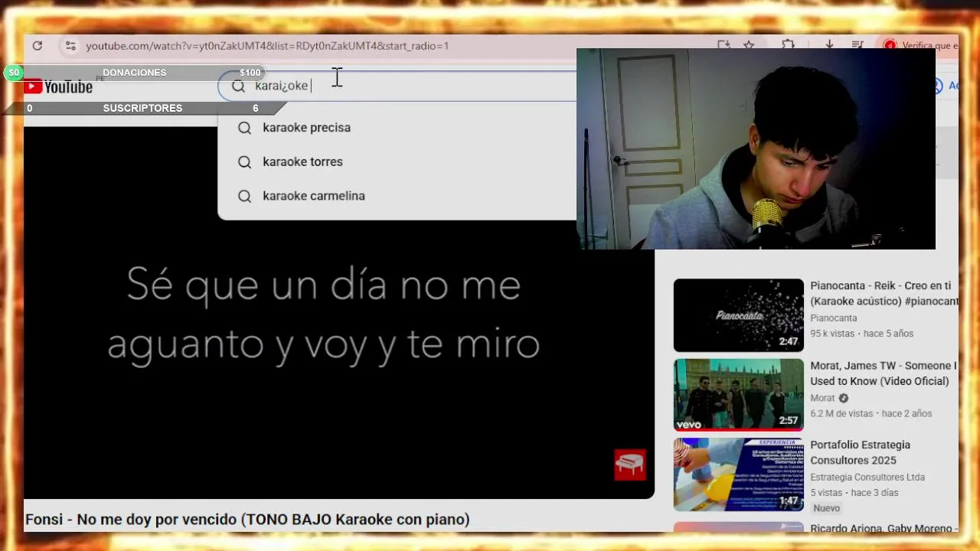Viewport: 980px width, 551px height.
Task: Click the 'Verifica que e...' profile button
Action: click(920, 45)
